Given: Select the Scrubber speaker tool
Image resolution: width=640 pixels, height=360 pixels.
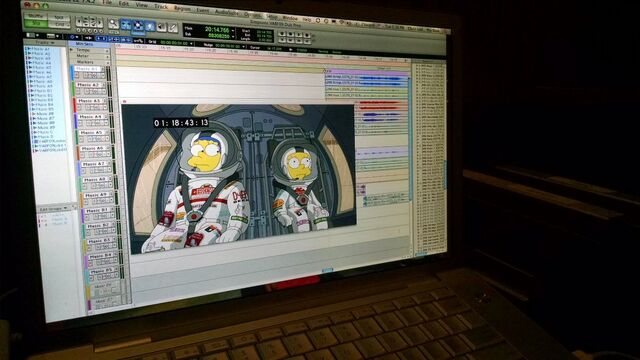Looking at the screenshot, I should point(162,27).
